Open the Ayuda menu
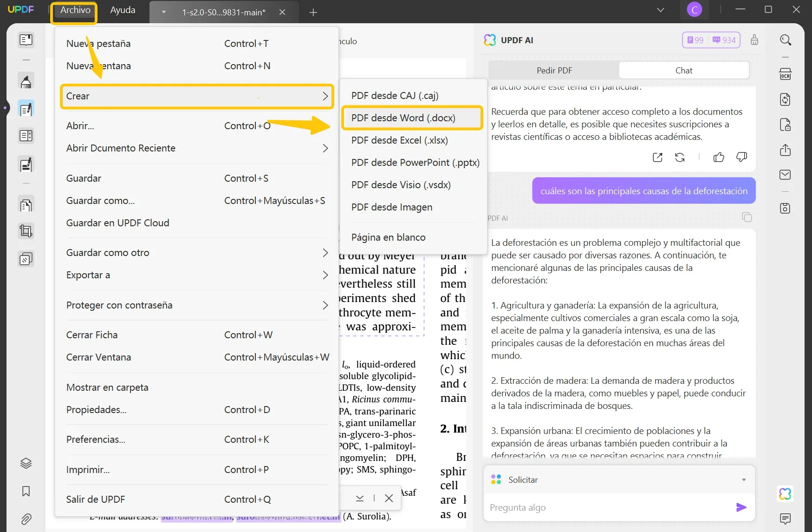The height and width of the screenshot is (532, 812). click(123, 10)
